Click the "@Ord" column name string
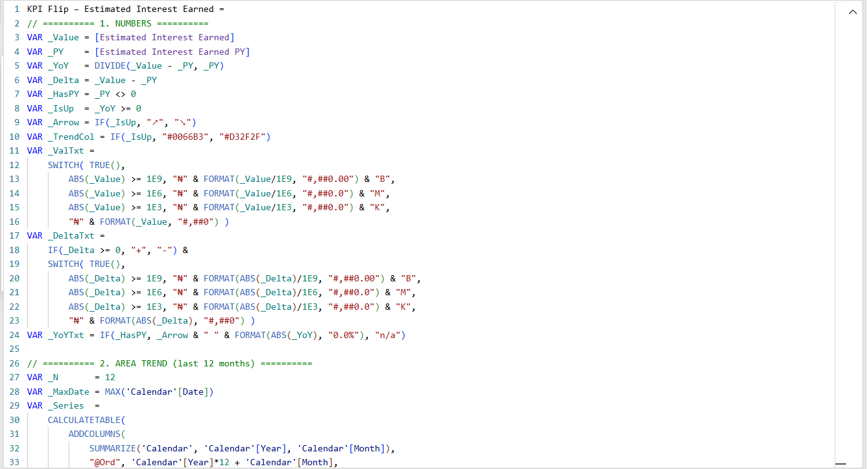 click(105, 462)
